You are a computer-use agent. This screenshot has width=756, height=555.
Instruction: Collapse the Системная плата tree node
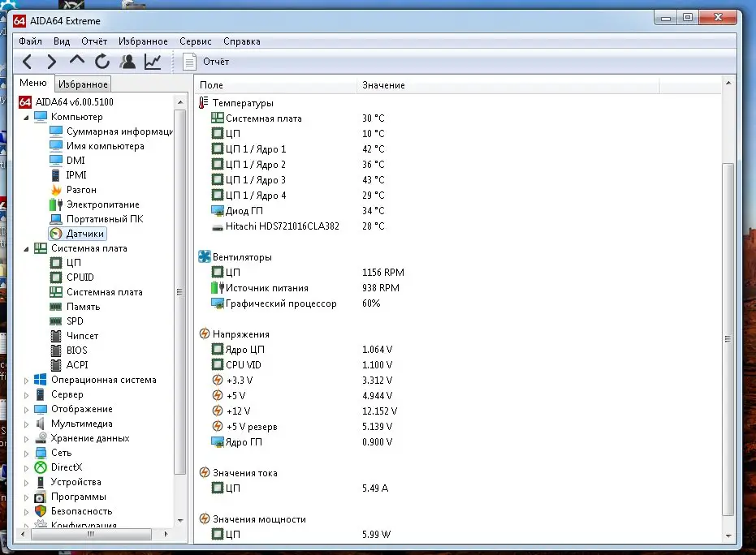[x=26, y=249]
